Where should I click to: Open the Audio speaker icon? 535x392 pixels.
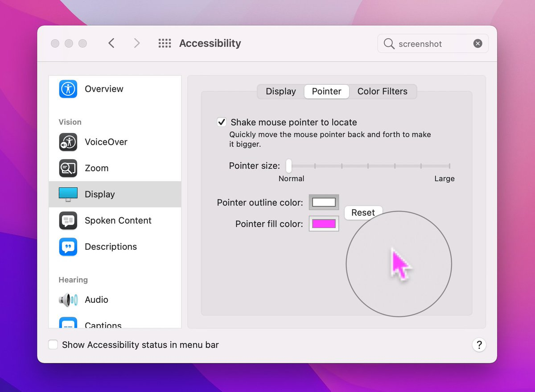[68, 300]
